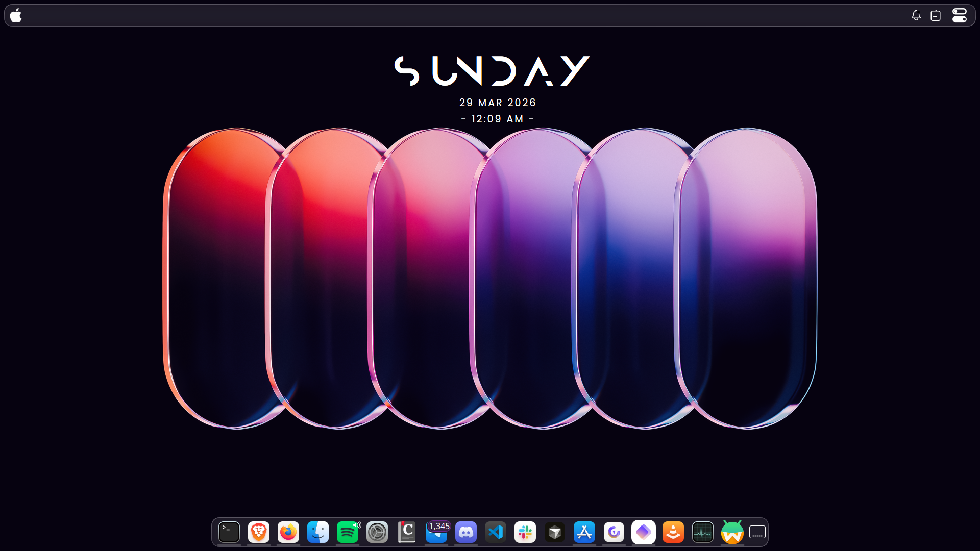
Task: Open the Calibre ebook manager
Action: click(406, 532)
